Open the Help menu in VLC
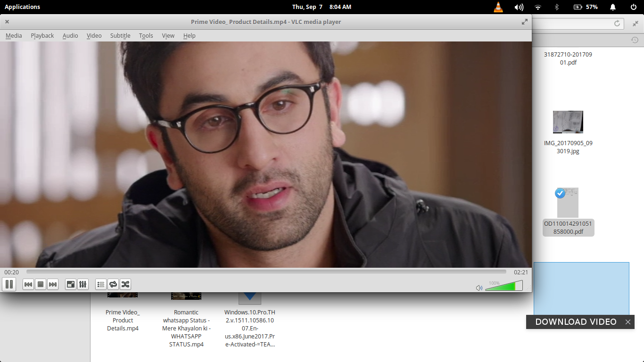This screenshot has height=362, width=644. (x=190, y=35)
